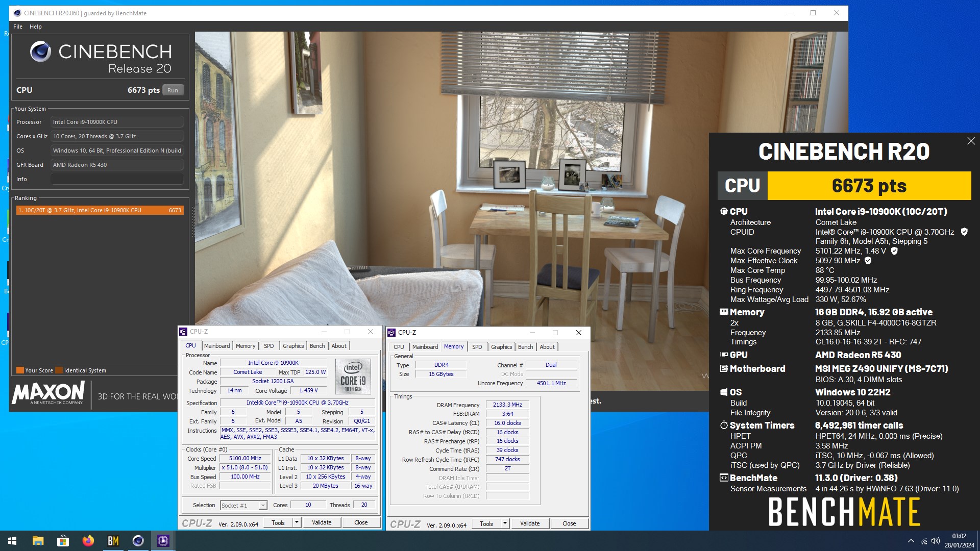Click the Cinebench sphere logo icon
Image resolution: width=980 pixels, height=551 pixels.
click(40, 52)
